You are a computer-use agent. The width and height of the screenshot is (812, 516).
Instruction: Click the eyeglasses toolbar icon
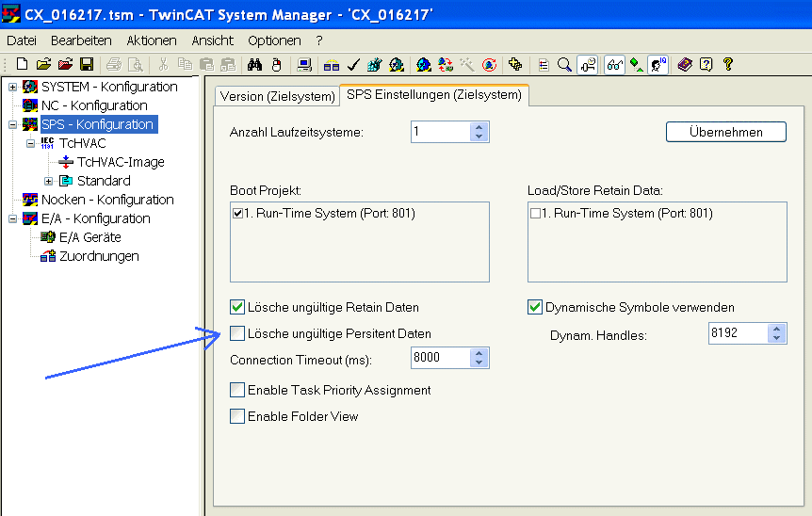tap(615, 65)
